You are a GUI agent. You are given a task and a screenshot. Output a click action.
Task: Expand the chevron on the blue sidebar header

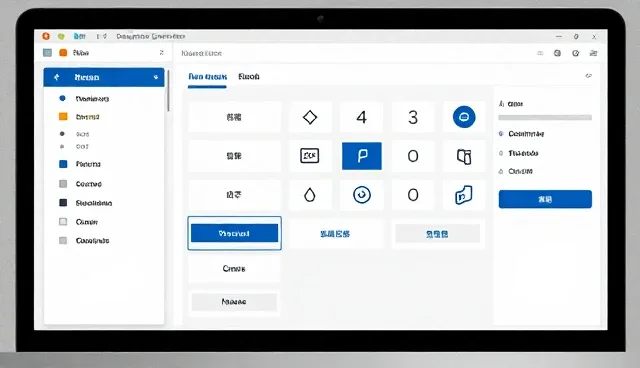coord(156,77)
